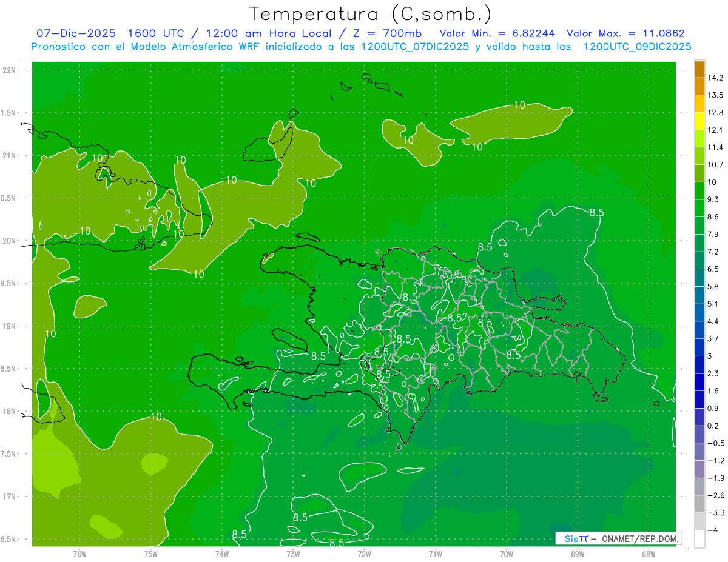The image size is (728, 562).
Task: Click the '9.3' colorbar value
Action: coord(713,199)
